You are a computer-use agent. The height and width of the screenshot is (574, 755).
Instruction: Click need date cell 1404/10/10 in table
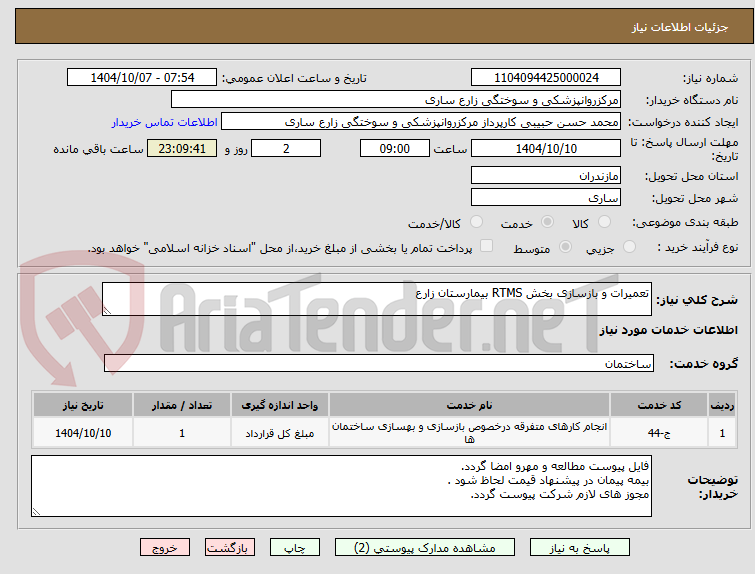pyautogui.click(x=83, y=433)
